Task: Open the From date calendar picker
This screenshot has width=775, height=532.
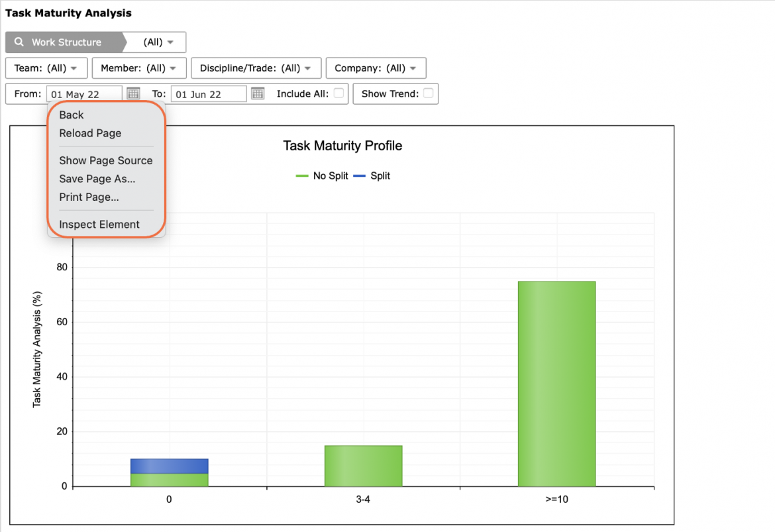Action: point(133,93)
